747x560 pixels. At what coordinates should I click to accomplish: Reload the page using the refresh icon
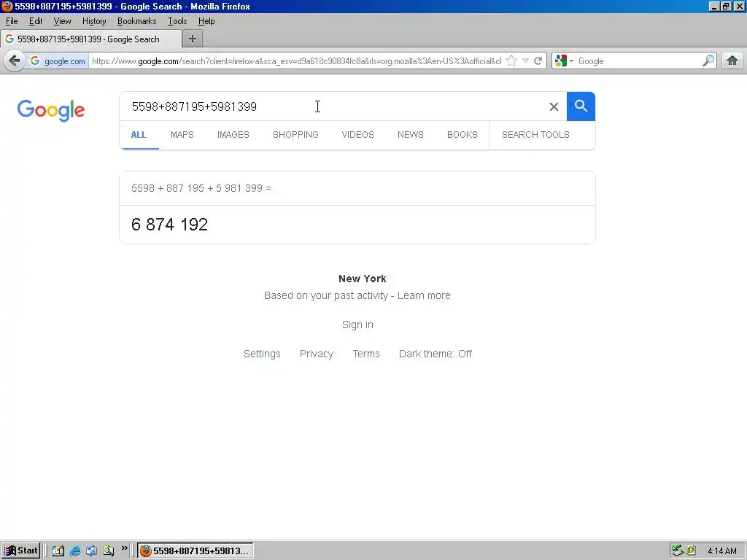[538, 61]
